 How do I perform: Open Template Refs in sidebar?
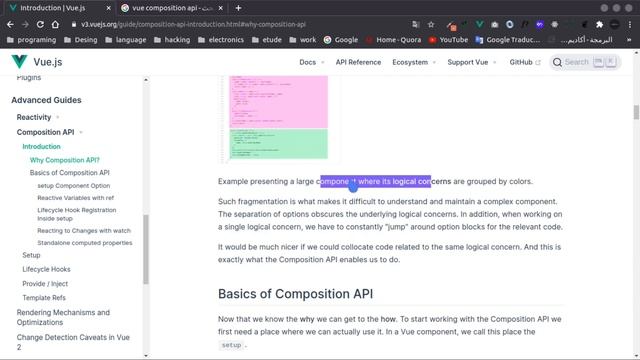point(44,298)
